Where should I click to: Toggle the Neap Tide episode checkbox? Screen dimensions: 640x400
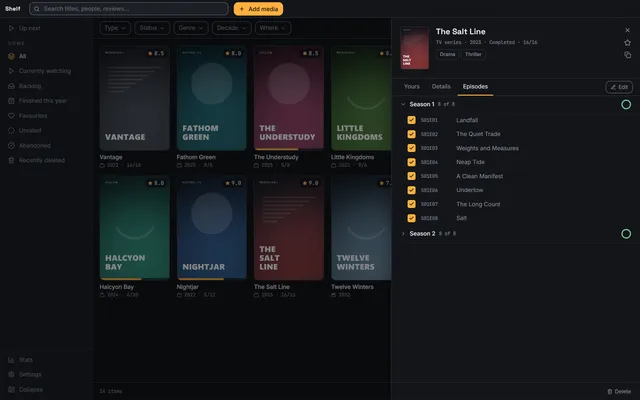pos(411,162)
